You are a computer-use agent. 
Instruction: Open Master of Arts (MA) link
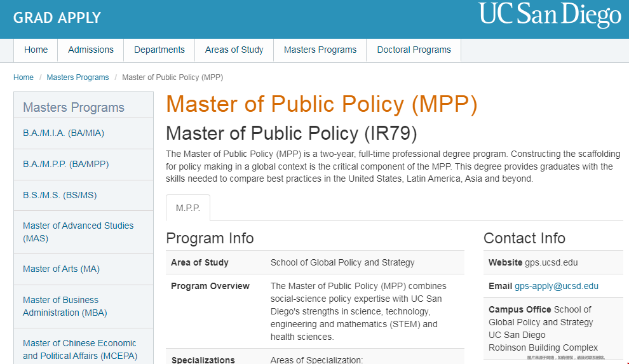(x=61, y=269)
